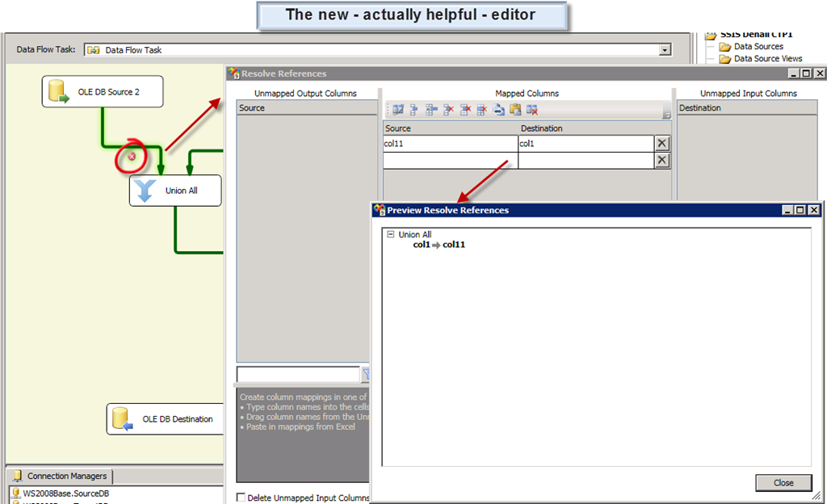Click the filter text field under Unmapped Output Columns

pyautogui.click(x=298, y=374)
